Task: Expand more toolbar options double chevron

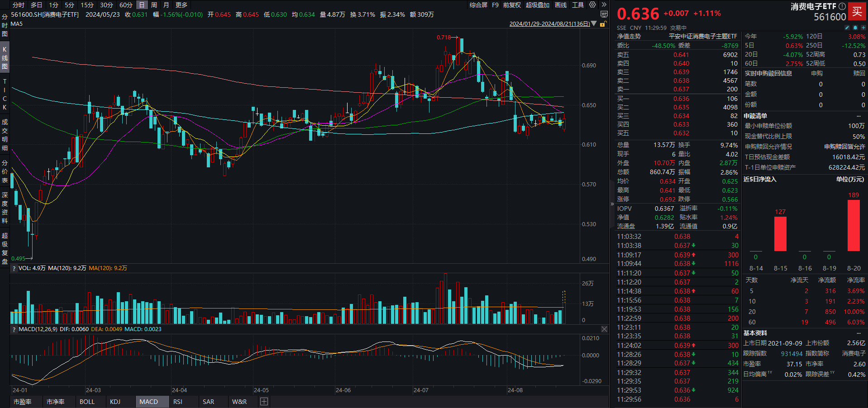Action: pyautogui.click(x=604, y=5)
